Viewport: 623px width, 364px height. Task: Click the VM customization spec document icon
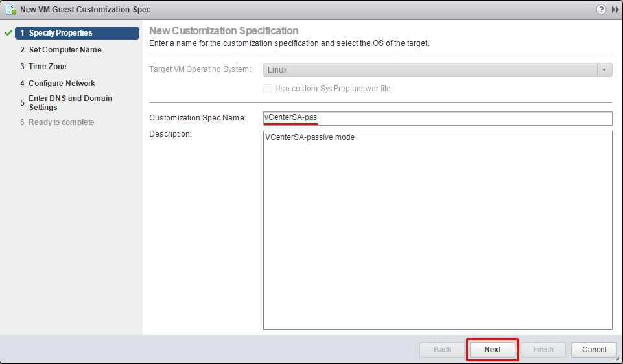coord(11,10)
